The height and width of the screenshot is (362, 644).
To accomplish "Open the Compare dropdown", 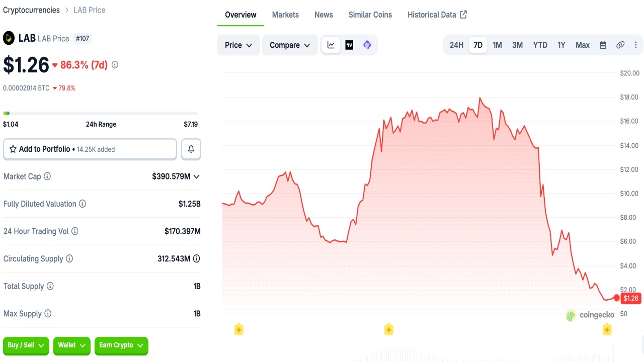I will click(x=290, y=45).
